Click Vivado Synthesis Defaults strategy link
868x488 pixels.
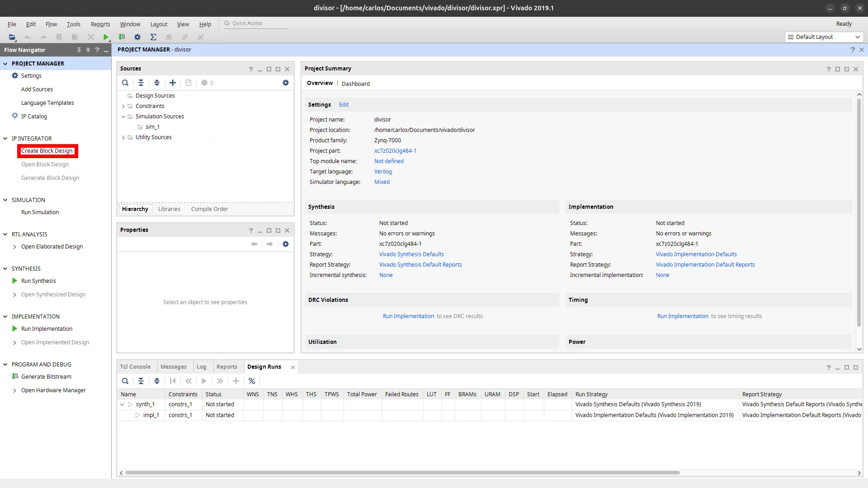click(411, 254)
